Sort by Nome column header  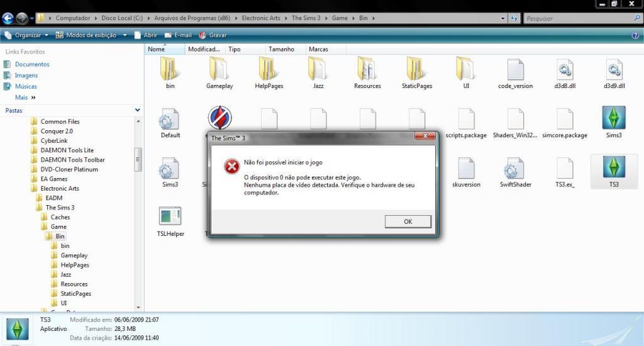(x=164, y=49)
